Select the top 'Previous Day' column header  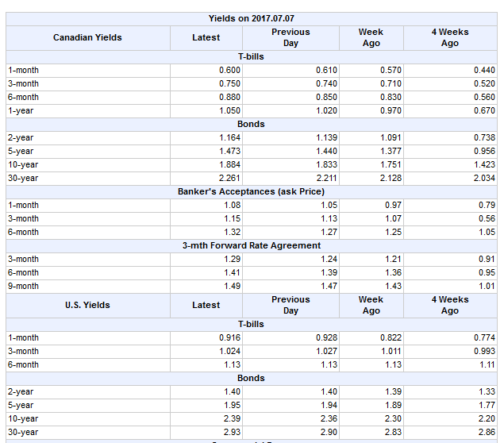[x=290, y=37]
